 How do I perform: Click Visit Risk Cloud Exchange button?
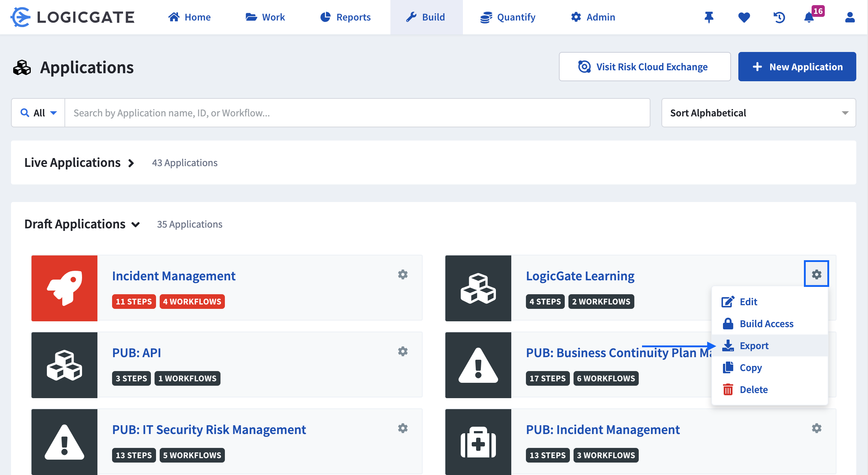645,67
